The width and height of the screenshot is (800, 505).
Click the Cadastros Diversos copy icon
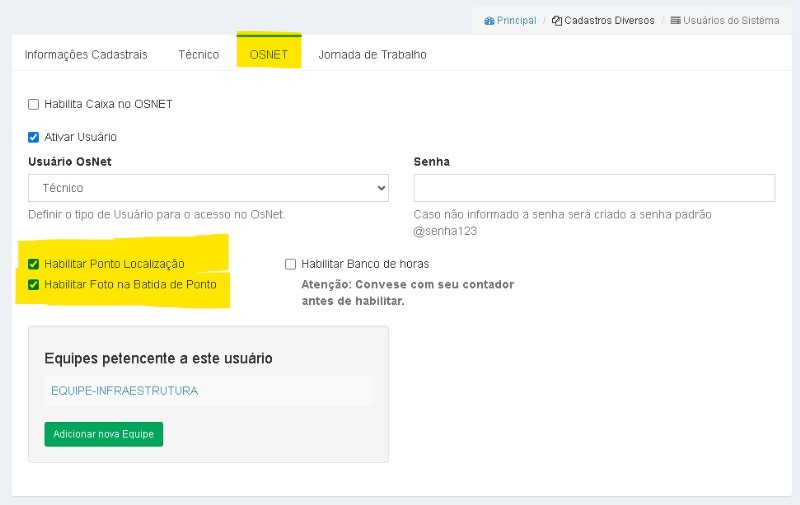557,21
